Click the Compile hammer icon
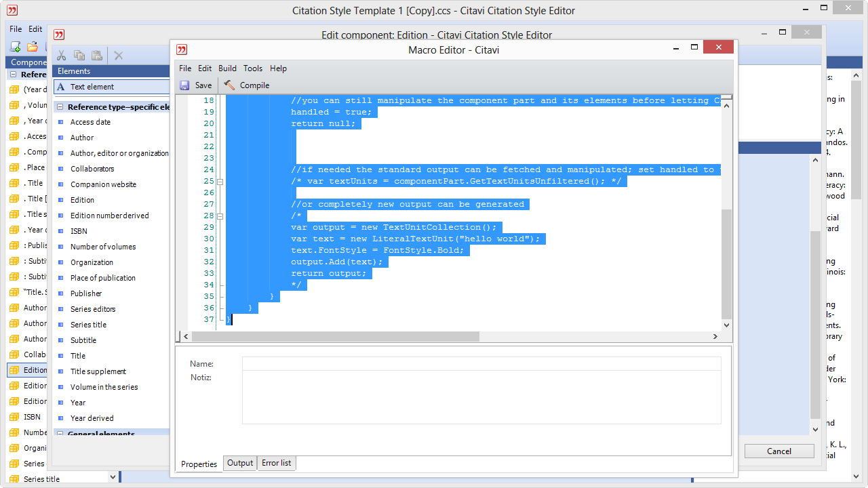 229,85
